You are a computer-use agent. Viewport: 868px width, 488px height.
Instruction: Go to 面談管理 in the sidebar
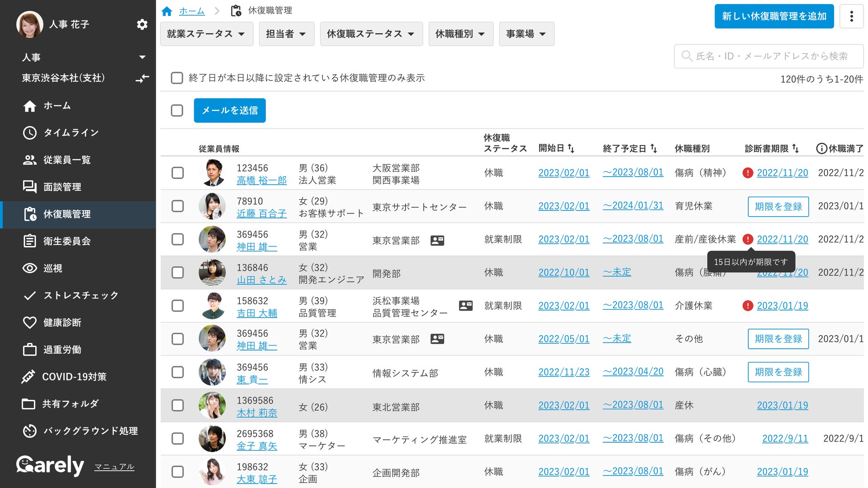point(62,187)
